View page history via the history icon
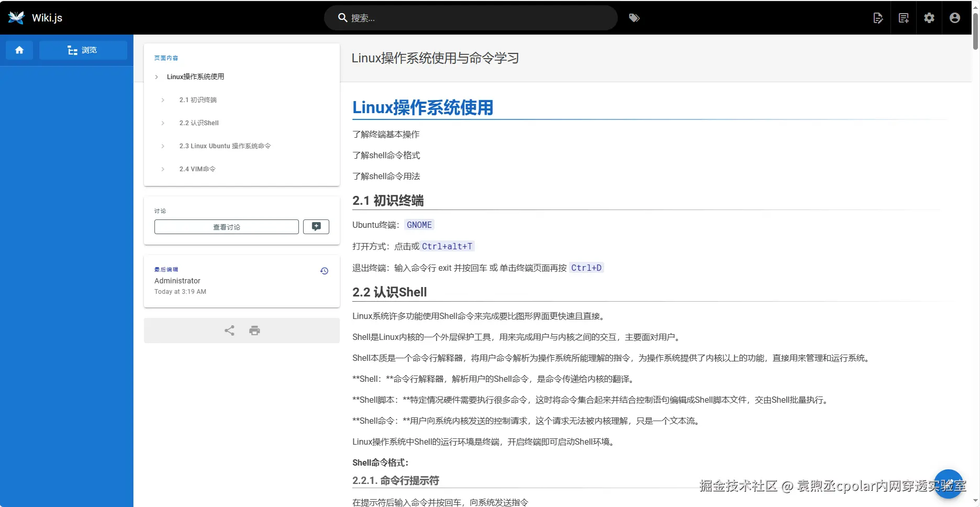Viewport: 980px width, 507px height. [324, 271]
